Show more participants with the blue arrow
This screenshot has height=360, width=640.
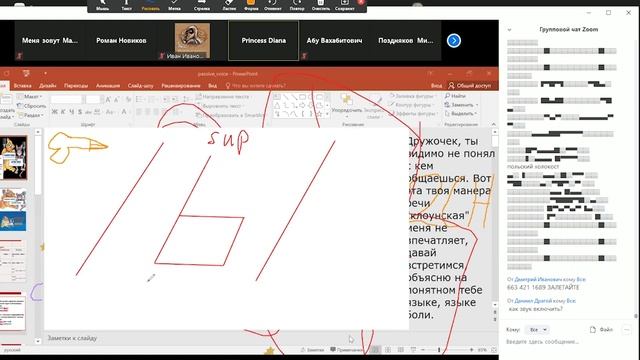(453, 40)
